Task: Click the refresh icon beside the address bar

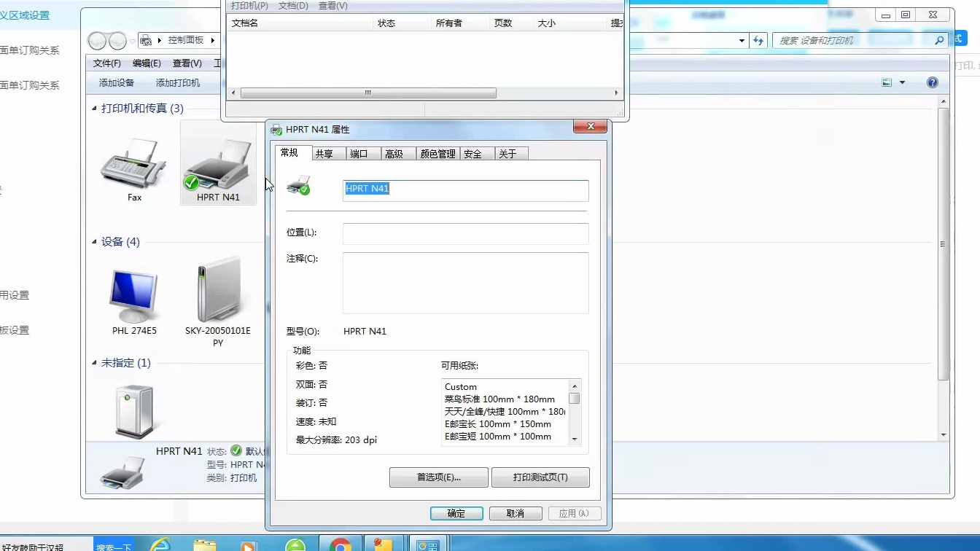Action: 758,41
